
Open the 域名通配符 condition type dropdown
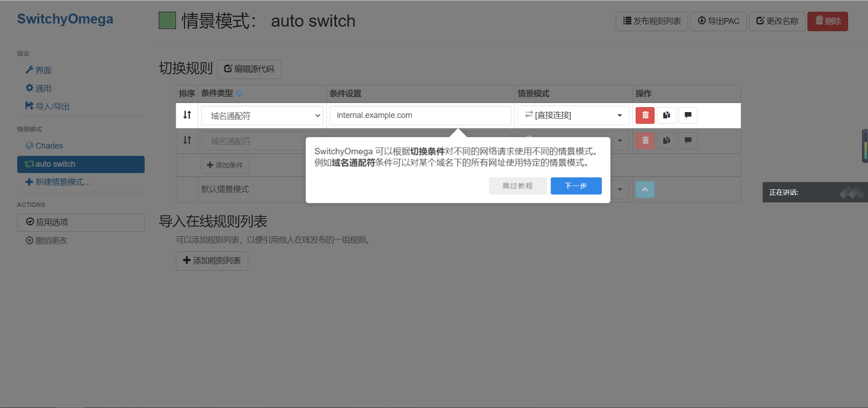point(262,116)
